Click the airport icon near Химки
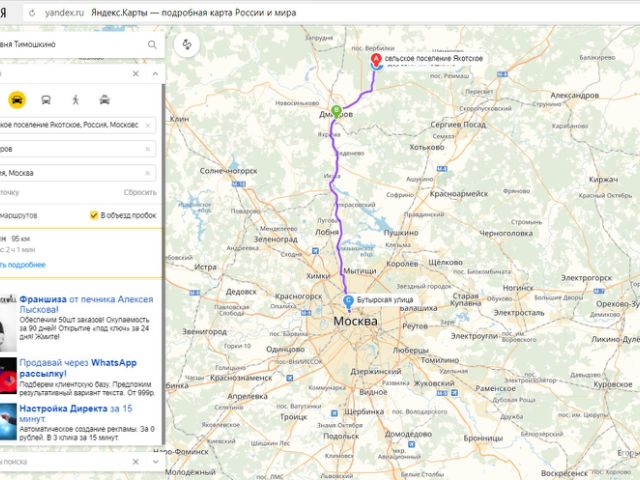Viewport: 640px width, 480px height. (315, 251)
